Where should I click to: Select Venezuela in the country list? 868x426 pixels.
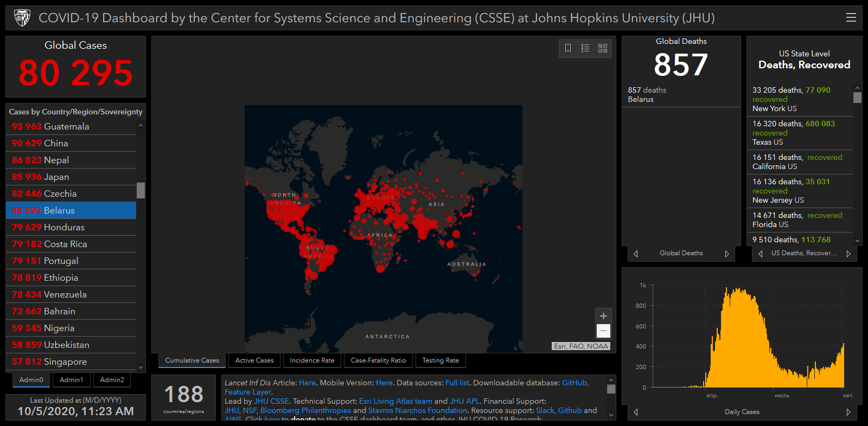(71, 294)
